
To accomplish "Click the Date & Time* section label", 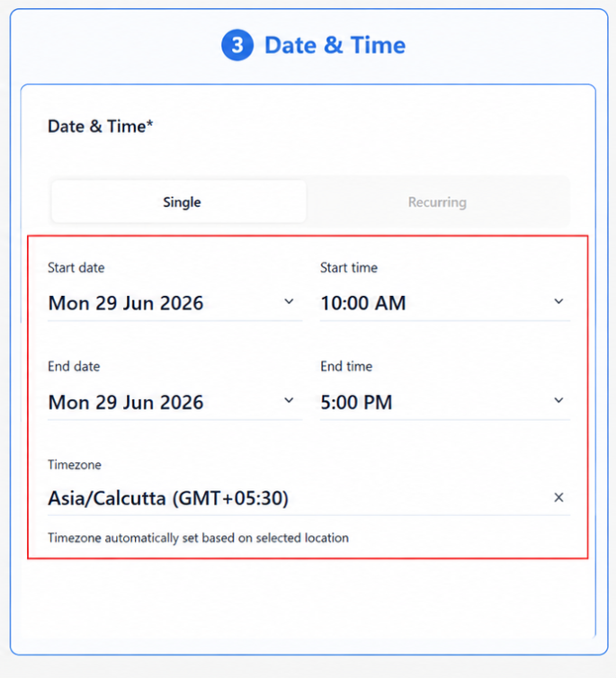I will (x=101, y=126).
